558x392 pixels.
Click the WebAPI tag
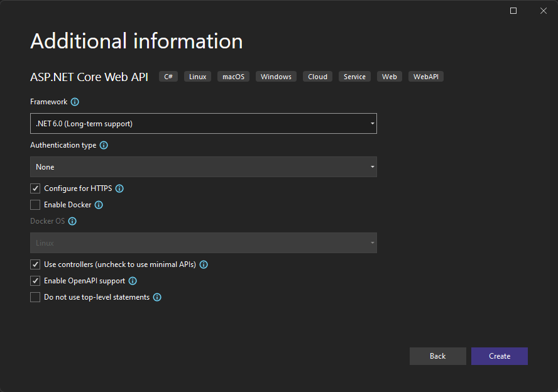click(426, 77)
